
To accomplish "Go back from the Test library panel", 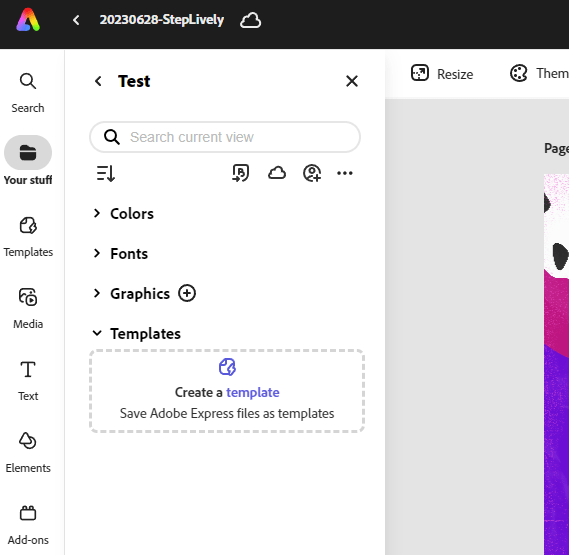I will [98, 81].
